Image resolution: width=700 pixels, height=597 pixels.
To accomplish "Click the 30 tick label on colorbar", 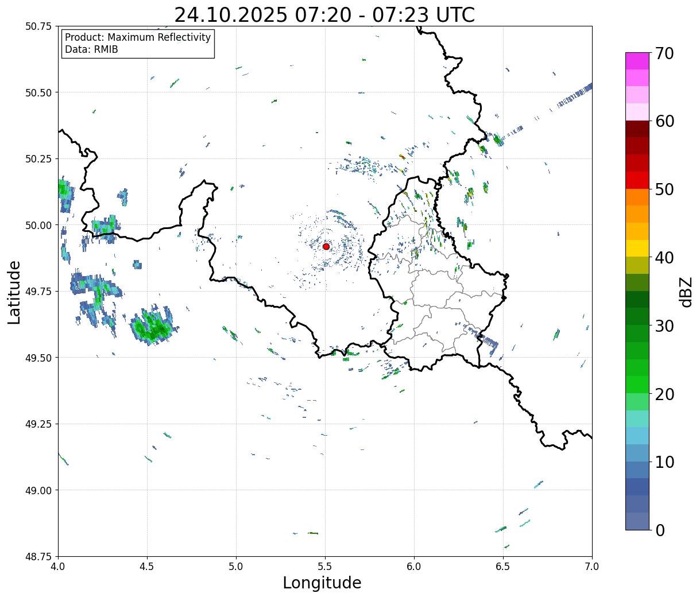I will [664, 326].
